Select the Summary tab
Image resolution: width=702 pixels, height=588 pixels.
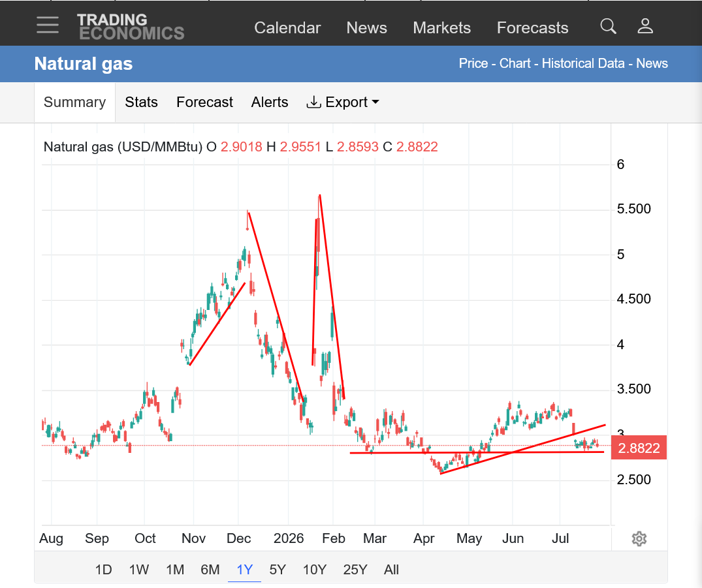(74, 102)
